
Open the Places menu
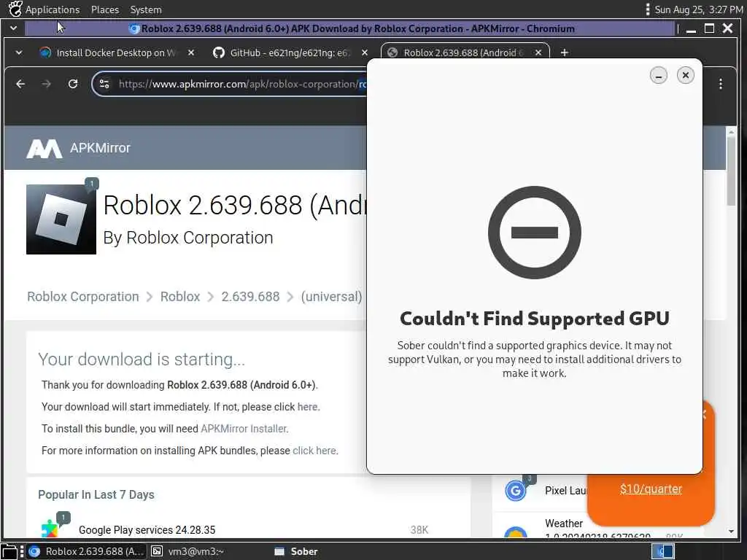[x=105, y=9]
